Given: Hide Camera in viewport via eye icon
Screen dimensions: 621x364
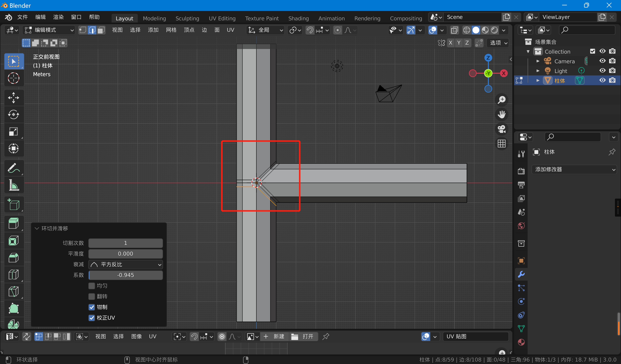Looking at the screenshot, I should tap(602, 61).
